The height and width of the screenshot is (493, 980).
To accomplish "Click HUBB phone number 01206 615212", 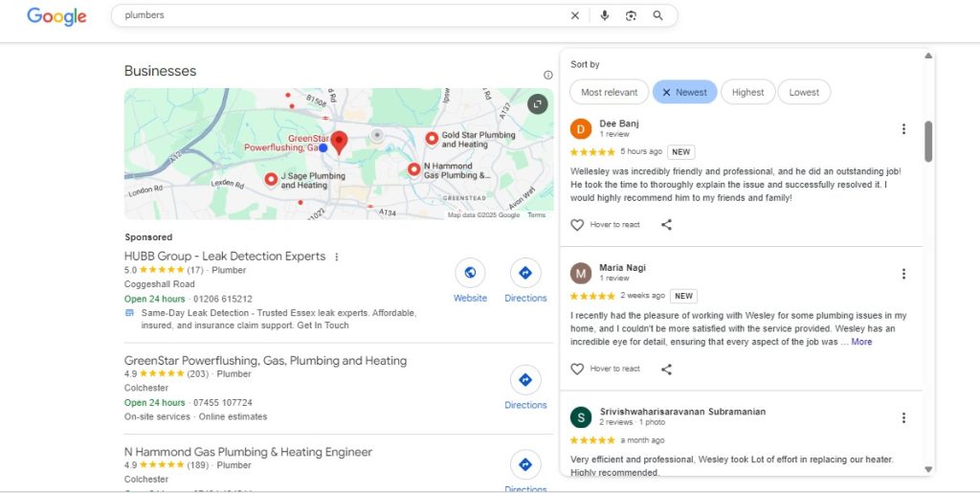I will 223,299.
